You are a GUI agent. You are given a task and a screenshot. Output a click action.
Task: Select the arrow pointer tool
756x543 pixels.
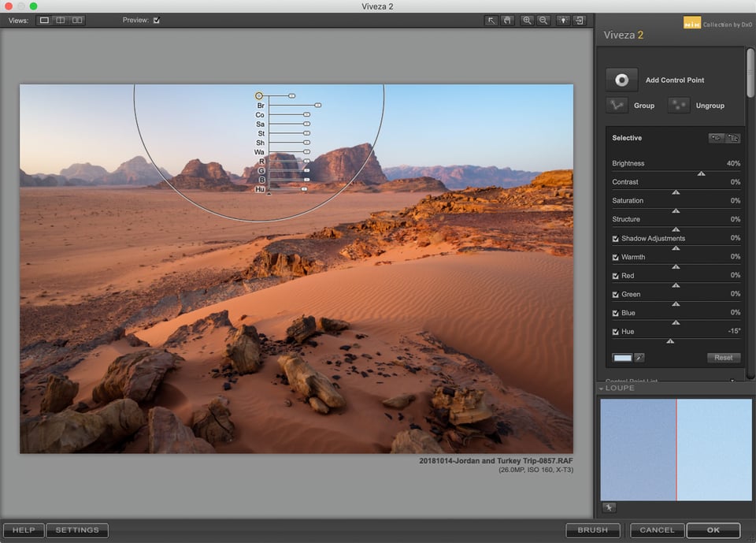click(x=491, y=20)
